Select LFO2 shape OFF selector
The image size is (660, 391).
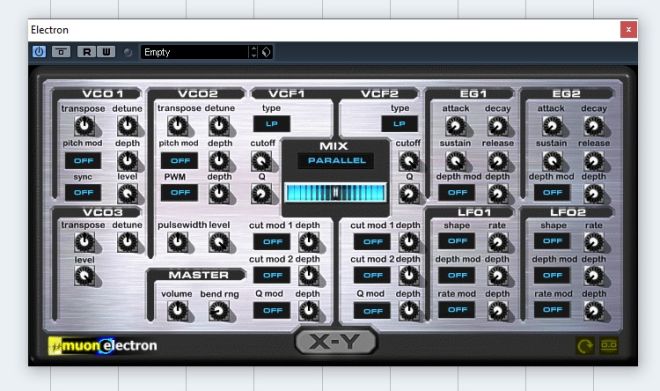pyautogui.click(x=552, y=241)
